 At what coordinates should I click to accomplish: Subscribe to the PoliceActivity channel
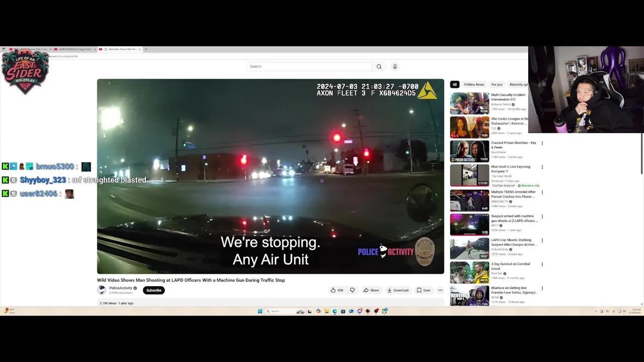click(153, 290)
